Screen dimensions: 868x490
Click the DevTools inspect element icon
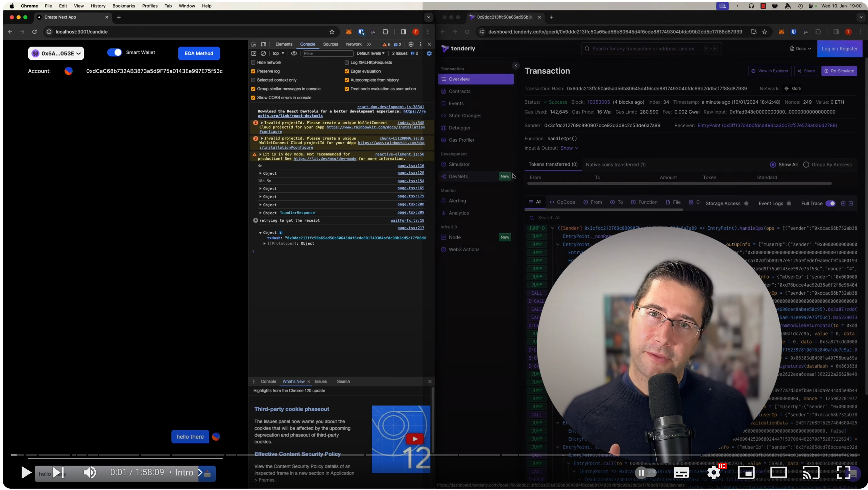(254, 44)
